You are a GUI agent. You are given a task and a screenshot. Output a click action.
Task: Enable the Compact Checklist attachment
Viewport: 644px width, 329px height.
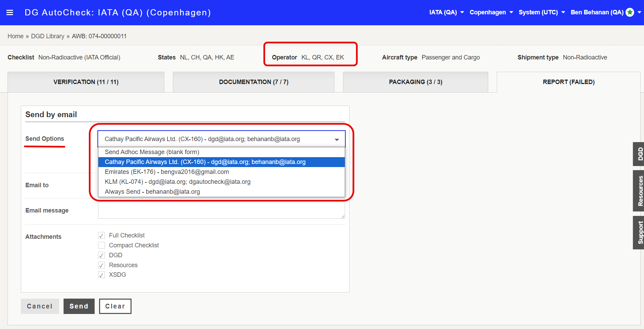(x=101, y=245)
